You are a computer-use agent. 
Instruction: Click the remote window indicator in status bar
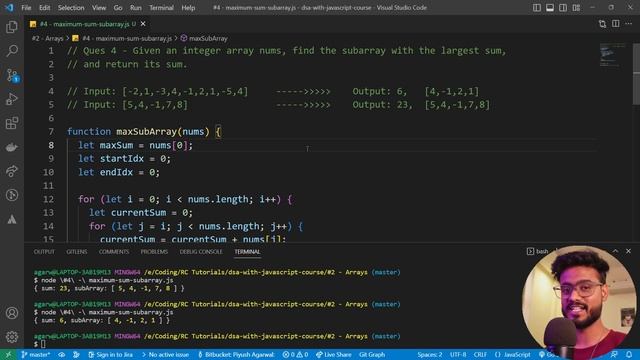pos(8,355)
